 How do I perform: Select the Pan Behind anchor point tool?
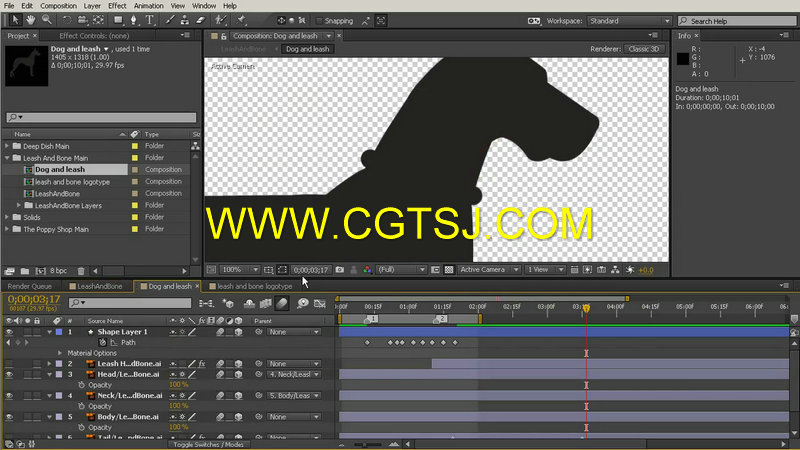[98, 20]
